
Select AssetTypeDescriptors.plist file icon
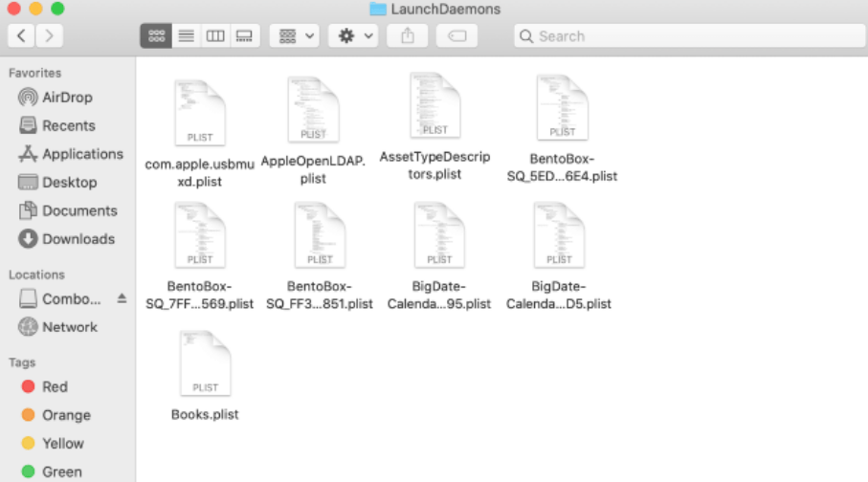pyautogui.click(x=435, y=106)
